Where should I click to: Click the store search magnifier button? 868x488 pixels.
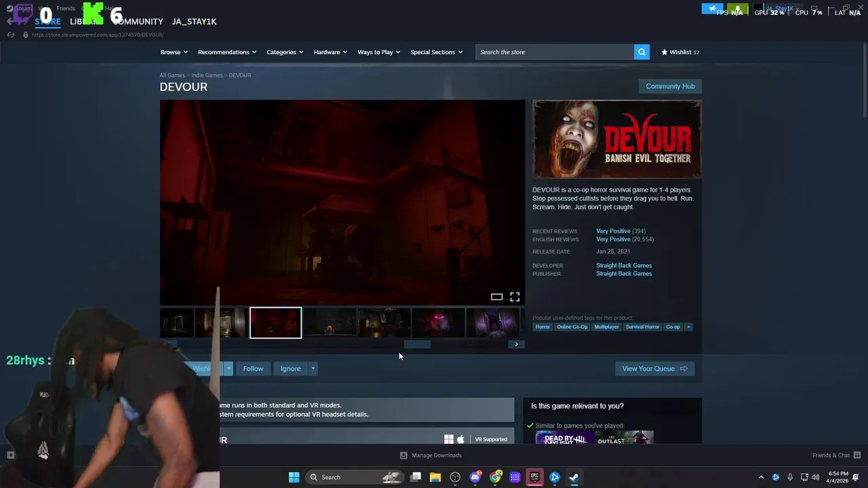click(x=642, y=52)
